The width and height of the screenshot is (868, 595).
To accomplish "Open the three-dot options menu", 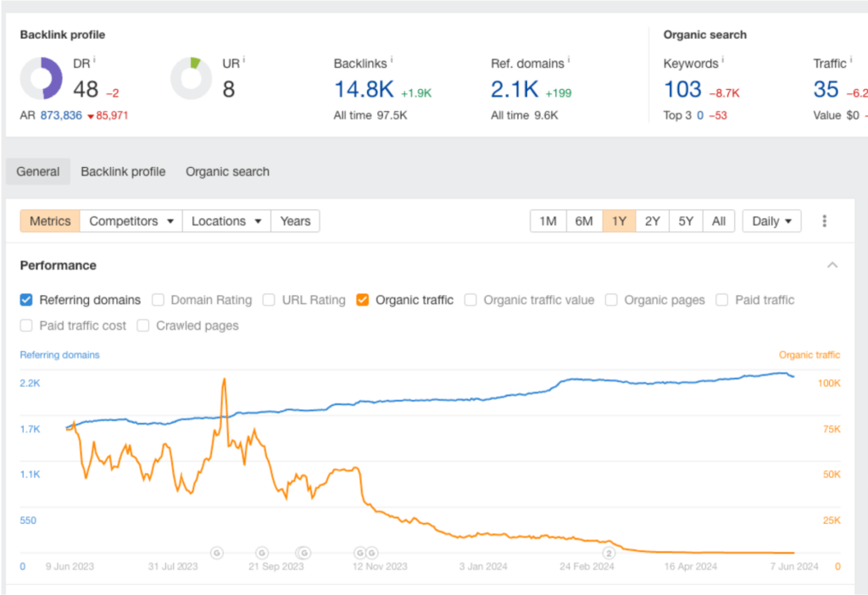I will 824,220.
